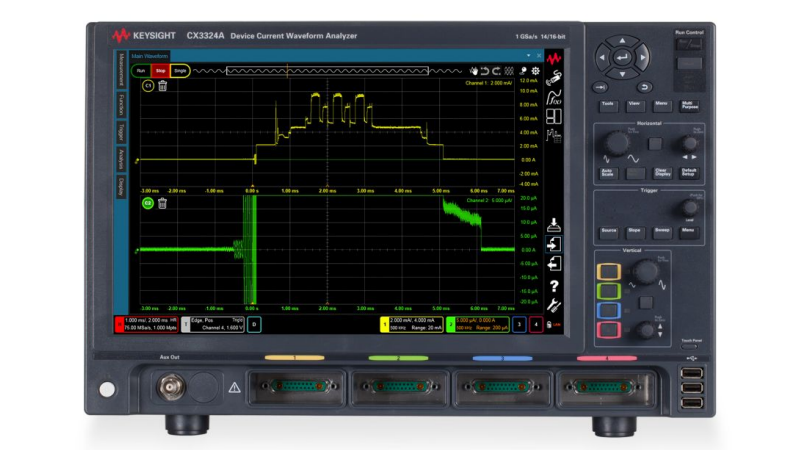Open the hatched grid icon beside redo
The height and width of the screenshot is (450, 800).
click(x=509, y=71)
